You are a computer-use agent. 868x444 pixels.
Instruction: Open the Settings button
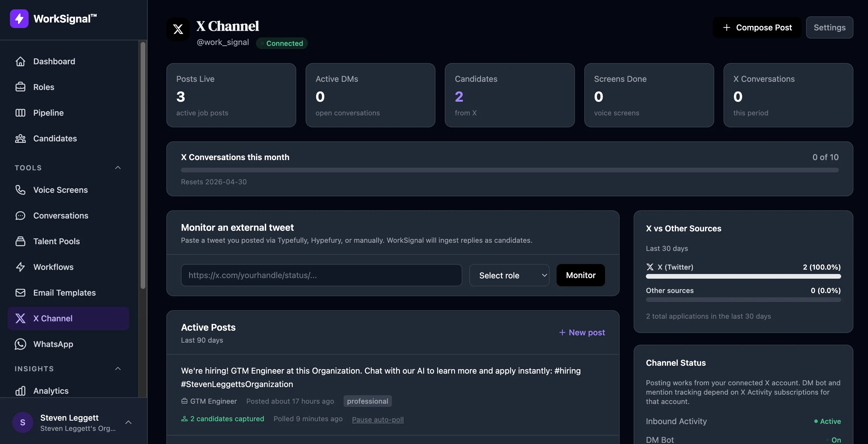[x=829, y=28]
